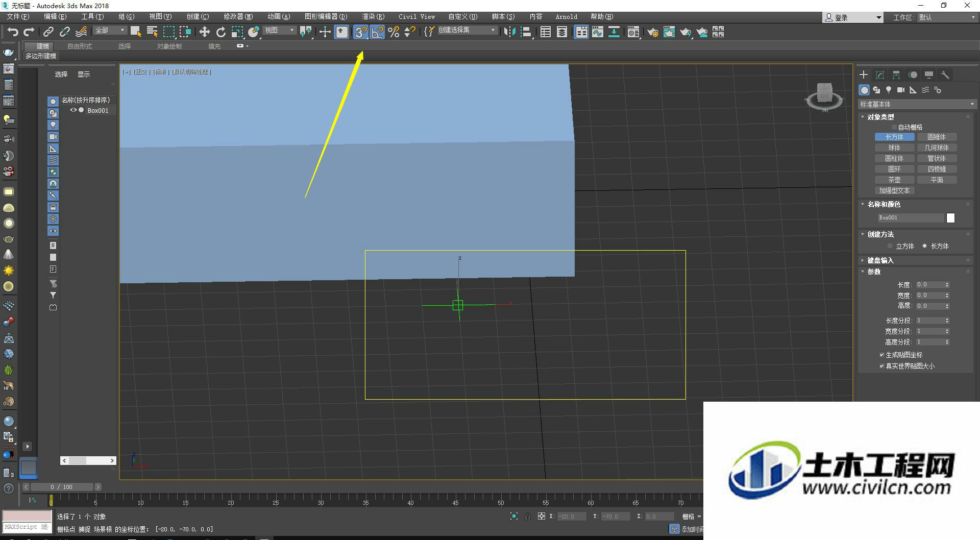980x540 pixels.
Task: Click the 平面 object button
Action: point(937,180)
